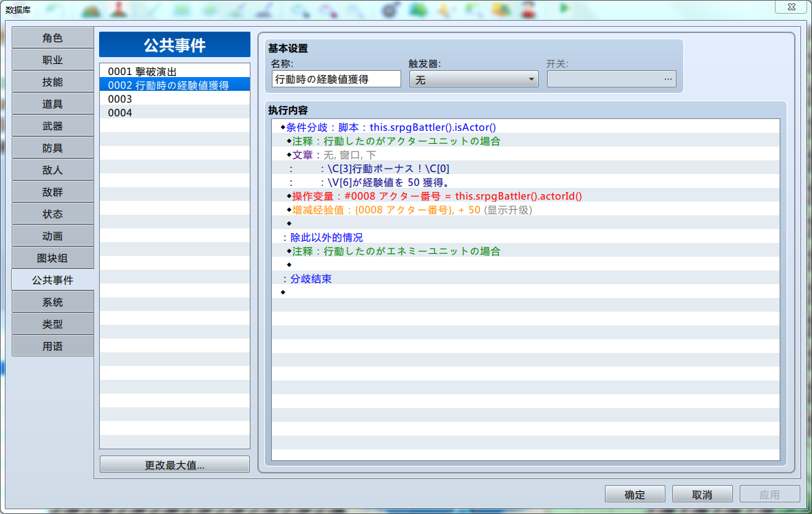Select the \V[6]が経験値を 50 獲得 line
Image resolution: width=812 pixels, height=514 pixels.
526,182
